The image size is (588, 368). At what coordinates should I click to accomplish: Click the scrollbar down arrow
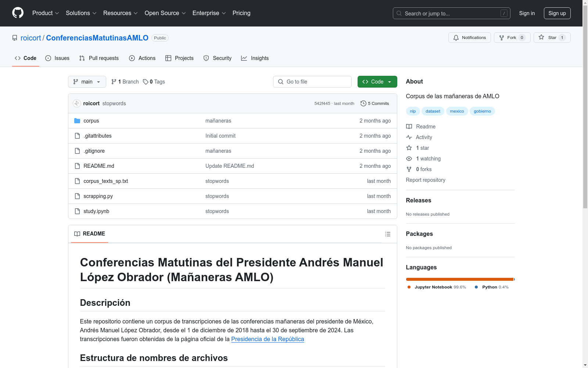coord(585,365)
